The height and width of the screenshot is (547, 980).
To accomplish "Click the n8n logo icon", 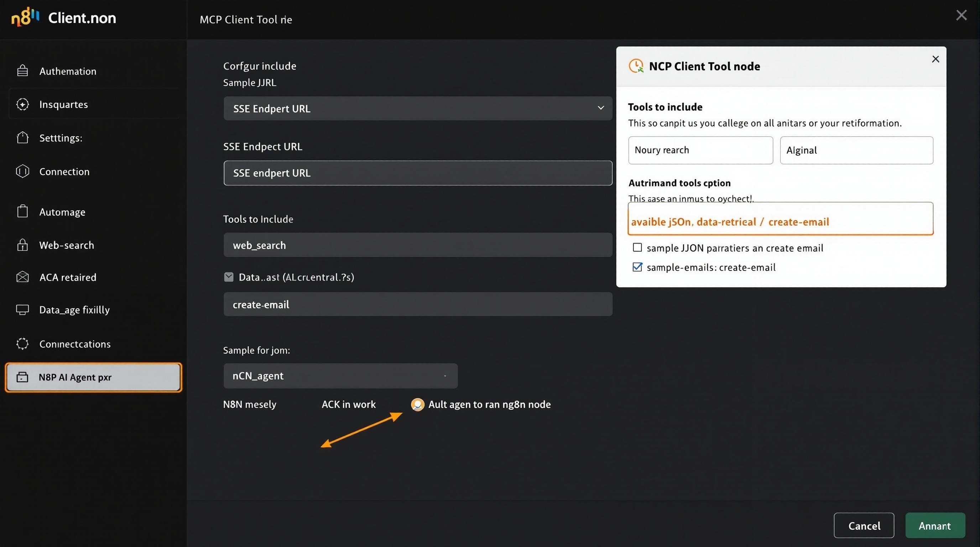I will [x=25, y=17].
